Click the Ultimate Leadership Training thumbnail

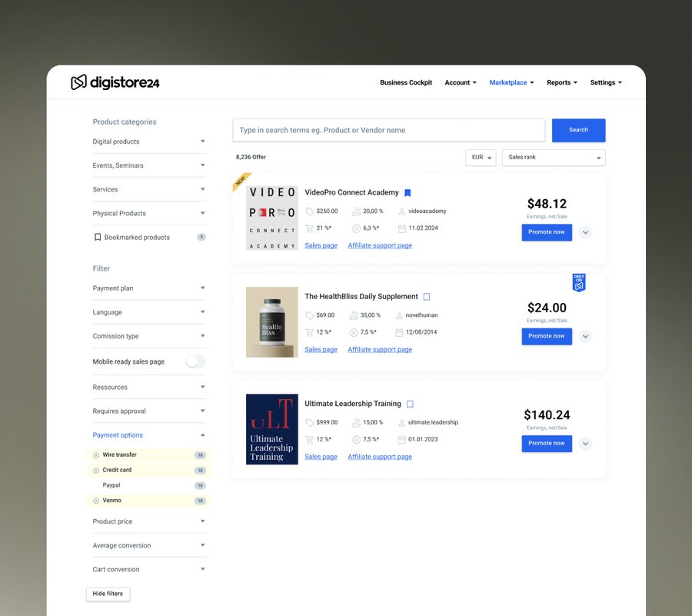click(272, 429)
